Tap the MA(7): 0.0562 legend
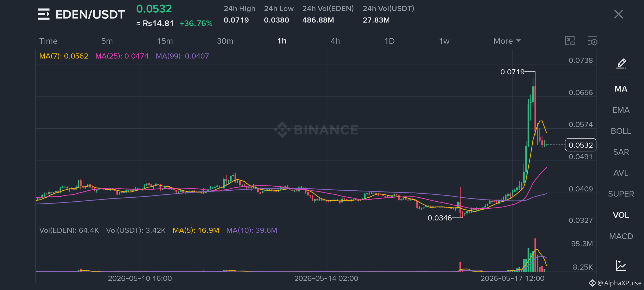 [x=64, y=56]
